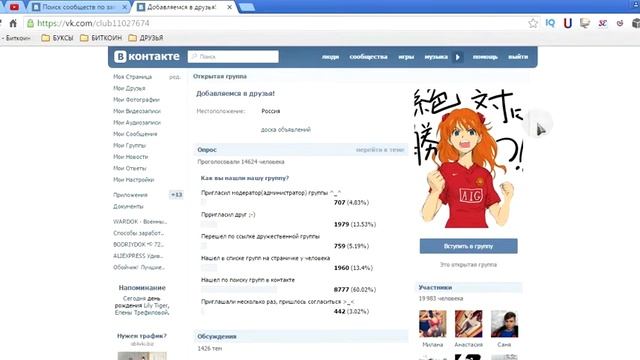Open Мои Настройки in the sidebar
This screenshot has width=640, height=360.
[134, 180]
